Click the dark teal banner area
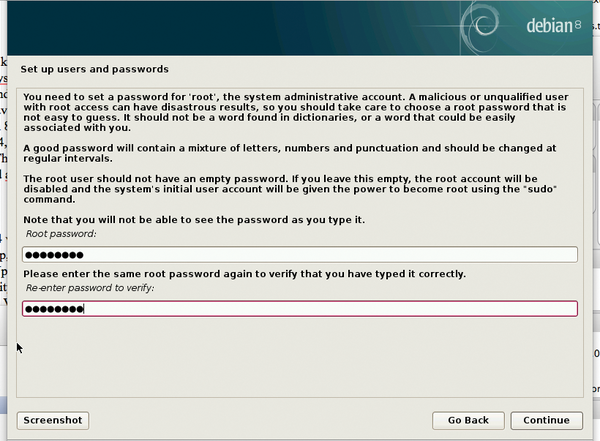 click(x=230, y=28)
